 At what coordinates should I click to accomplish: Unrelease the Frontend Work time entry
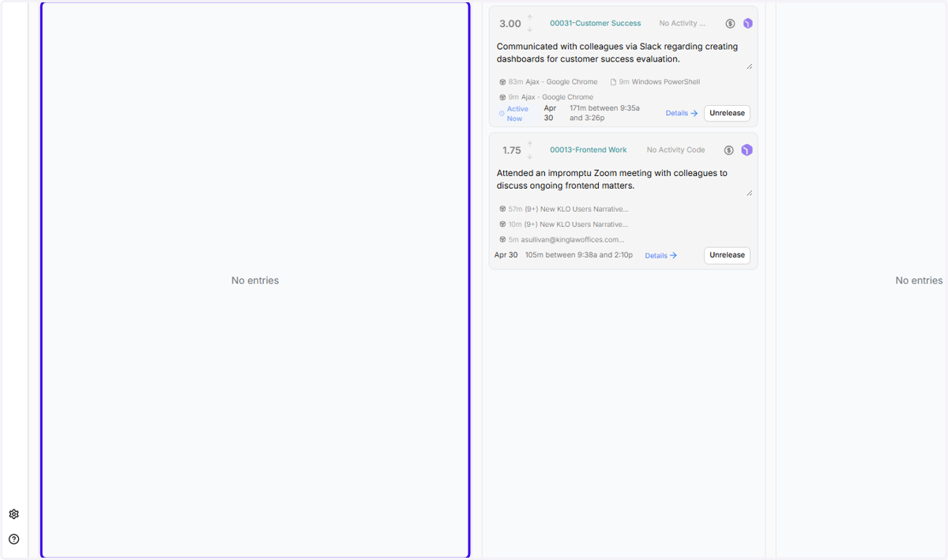[727, 255]
